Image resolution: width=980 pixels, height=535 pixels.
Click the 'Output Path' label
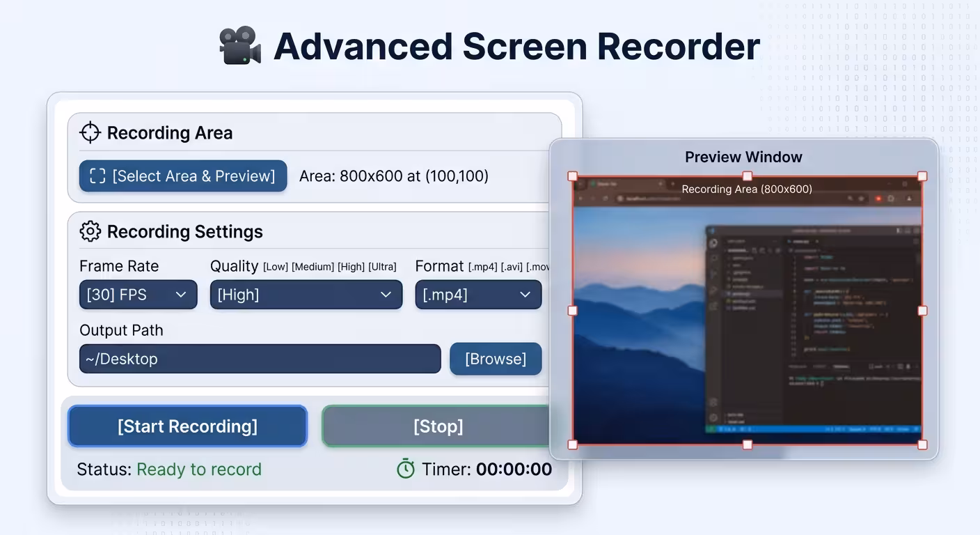tap(121, 330)
